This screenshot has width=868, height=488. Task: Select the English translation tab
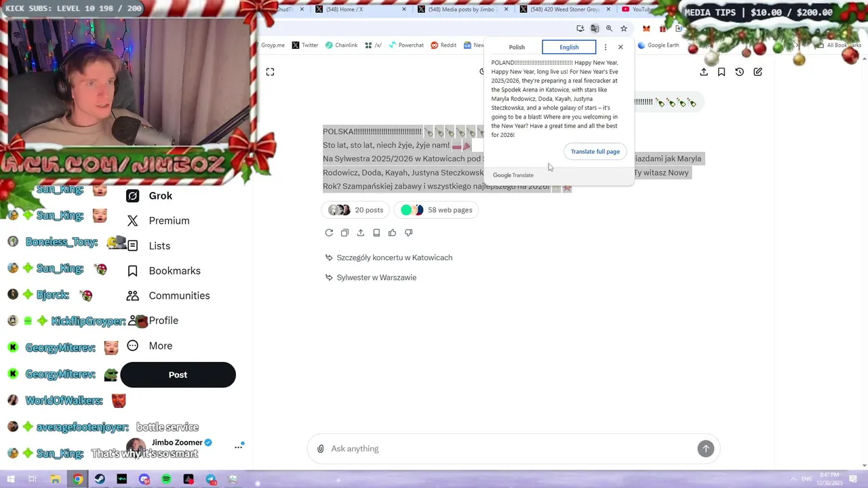coord(569,47)
